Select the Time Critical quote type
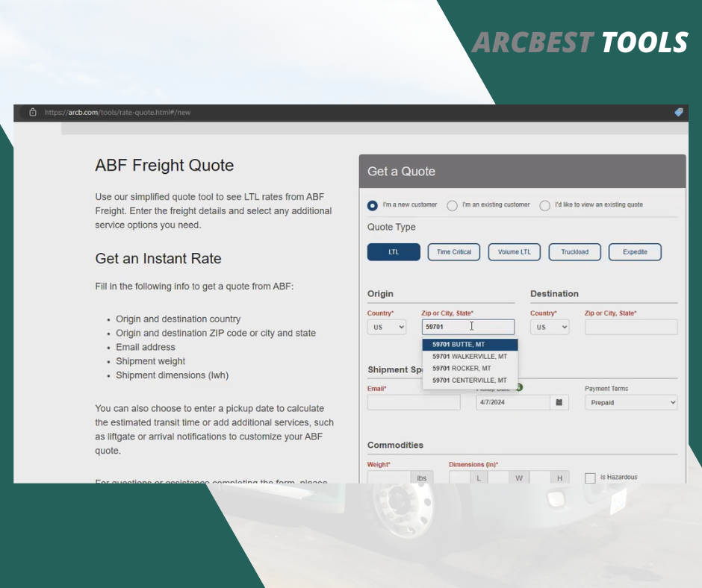This screenshot has height=588, width=702. [x=454, y=252]
